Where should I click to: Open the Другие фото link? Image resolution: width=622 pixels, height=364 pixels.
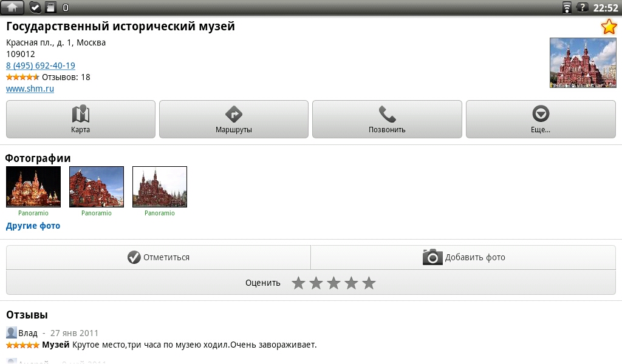click(x=33, y=226)
